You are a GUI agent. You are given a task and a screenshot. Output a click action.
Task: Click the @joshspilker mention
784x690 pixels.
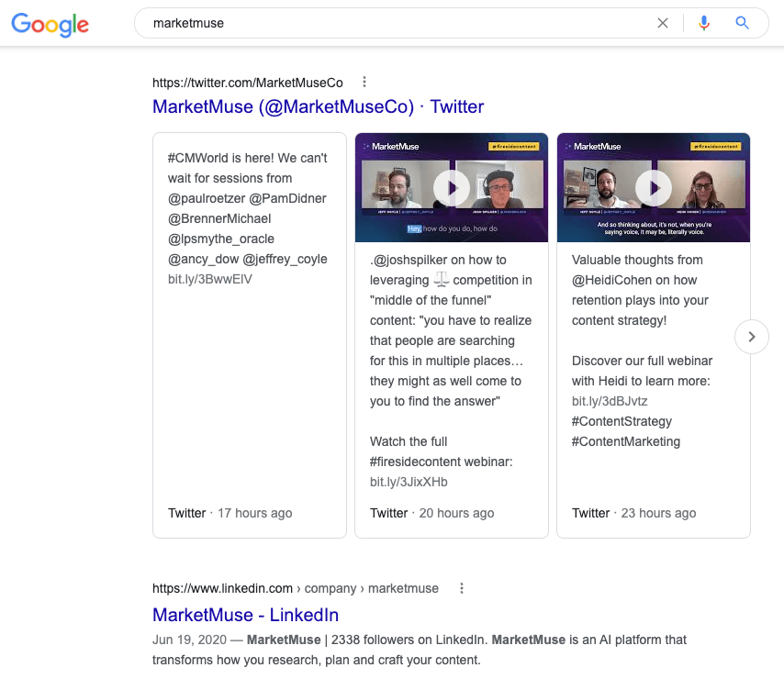[x=409, y=260]
